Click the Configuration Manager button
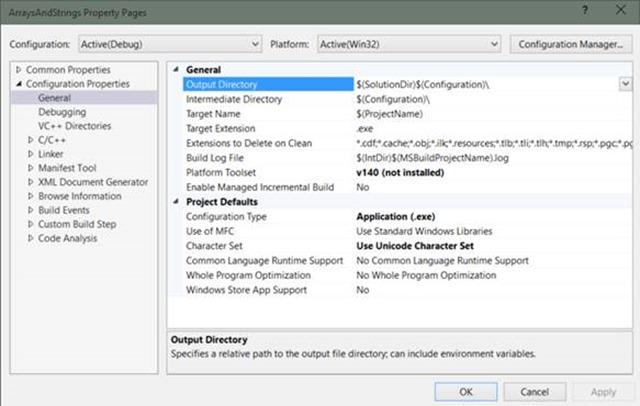This screenshot has height=406, width=640. click(571, 44)
